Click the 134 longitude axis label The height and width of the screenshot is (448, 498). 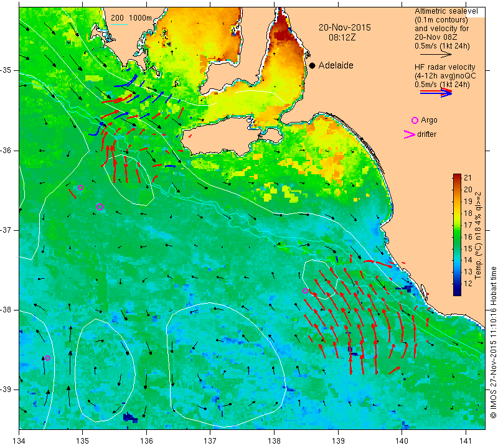click(19, 441)
